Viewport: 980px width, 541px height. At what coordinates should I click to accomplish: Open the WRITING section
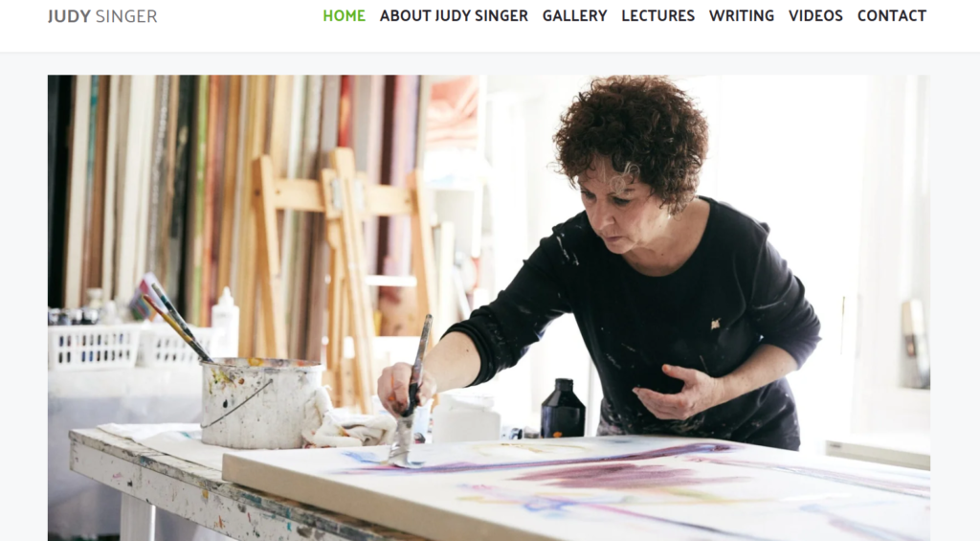[742, 15]
